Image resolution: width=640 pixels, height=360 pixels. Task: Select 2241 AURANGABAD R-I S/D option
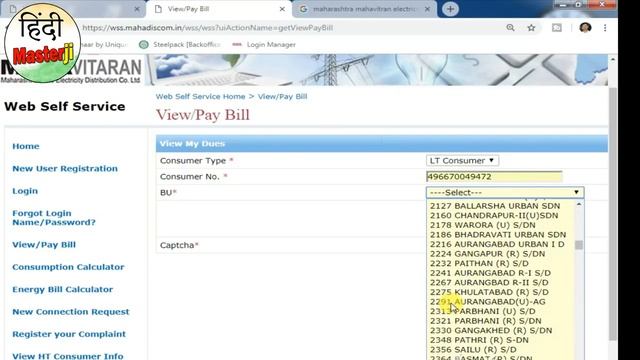500,273
